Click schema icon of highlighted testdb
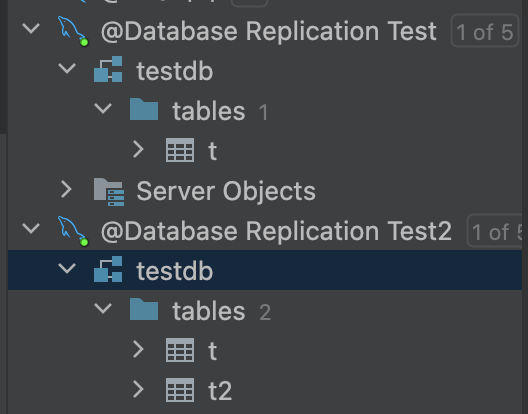 [x=108, y=269]
